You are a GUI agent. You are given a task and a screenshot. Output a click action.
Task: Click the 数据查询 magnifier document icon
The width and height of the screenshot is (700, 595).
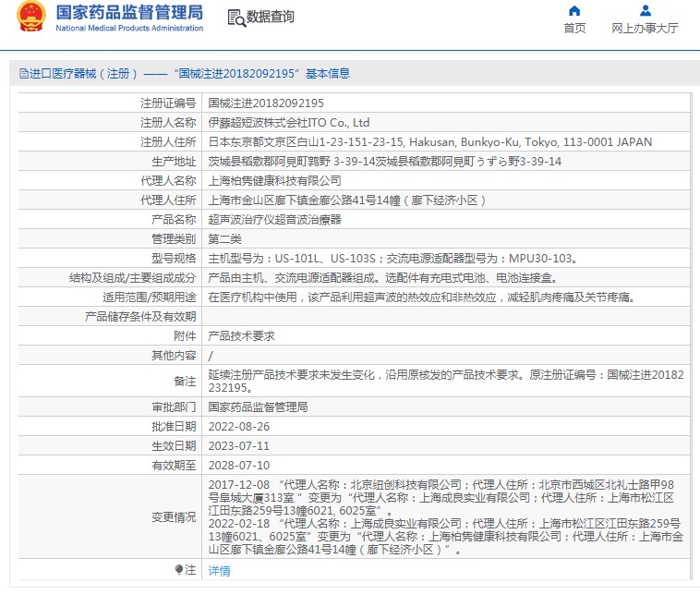click(x=235, y=18)
